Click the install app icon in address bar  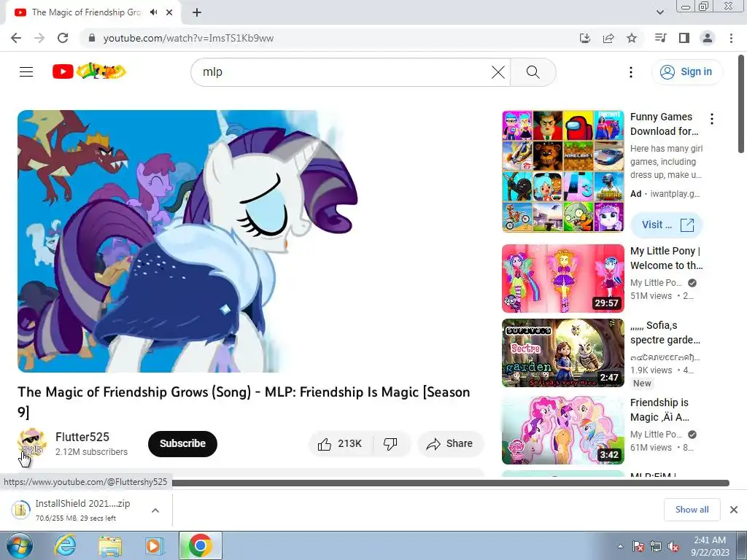[584, 38]
